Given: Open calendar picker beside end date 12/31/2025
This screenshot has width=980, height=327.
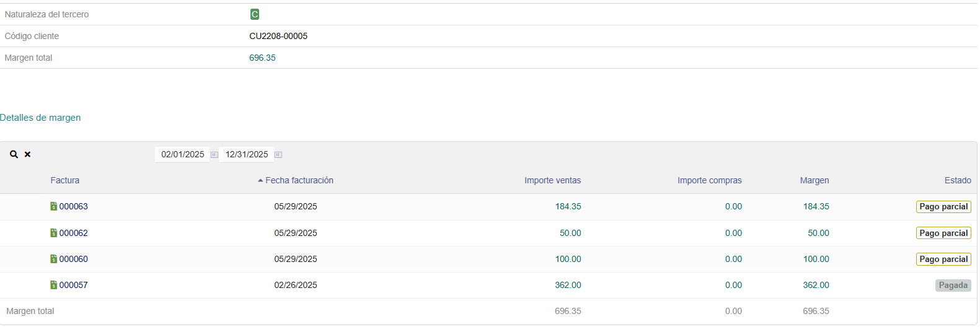Looking at the screenshot, I should [x=278, y=155].
